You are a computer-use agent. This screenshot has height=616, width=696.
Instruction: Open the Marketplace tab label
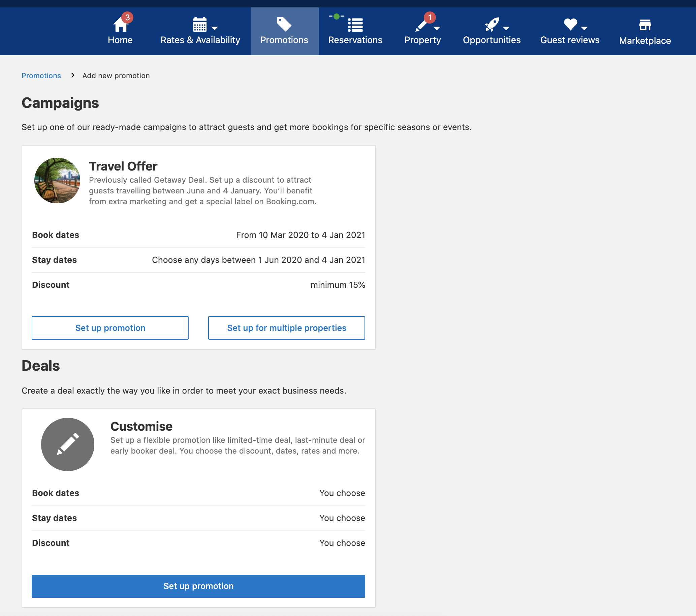(644, 41)
